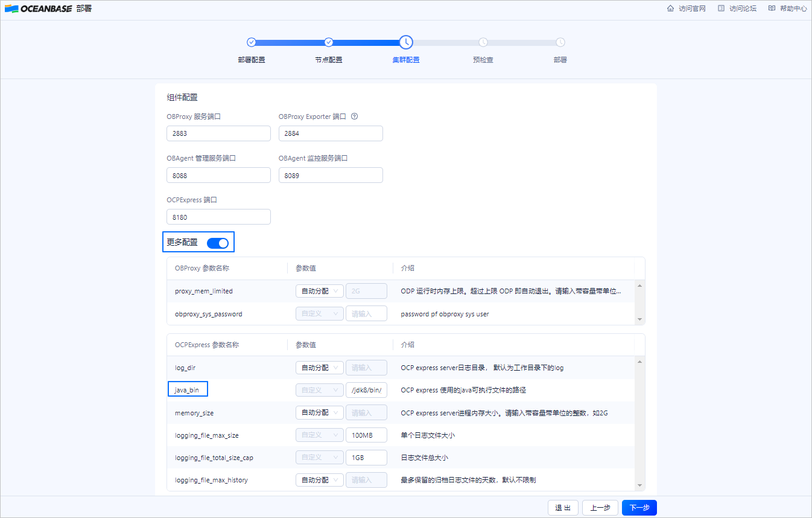The height and width of the screenshot is (518, 812).
Task: Click the 下一步 button
Action: (x=639, y=508)
